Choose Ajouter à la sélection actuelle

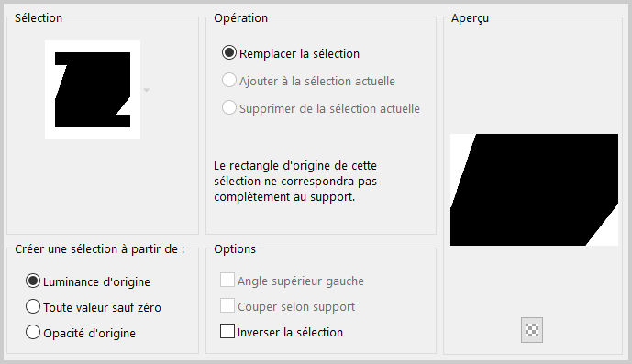pyautogui.click(x=229, y=80)
